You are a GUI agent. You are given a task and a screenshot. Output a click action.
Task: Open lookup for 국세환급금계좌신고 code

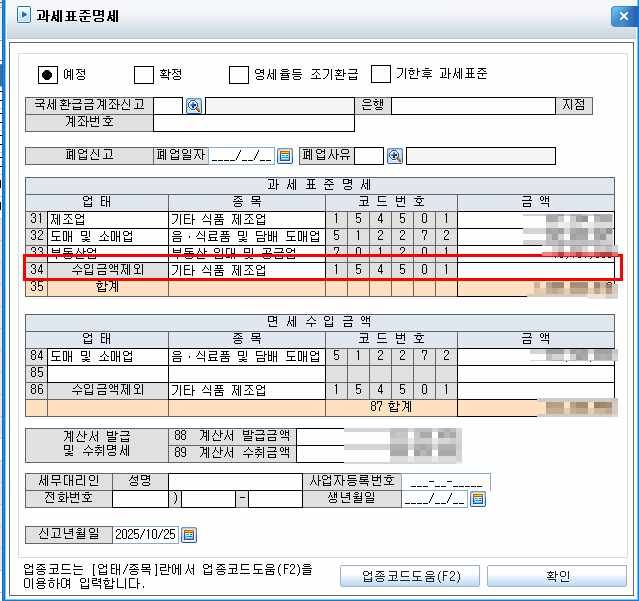[x=194, y=106]
